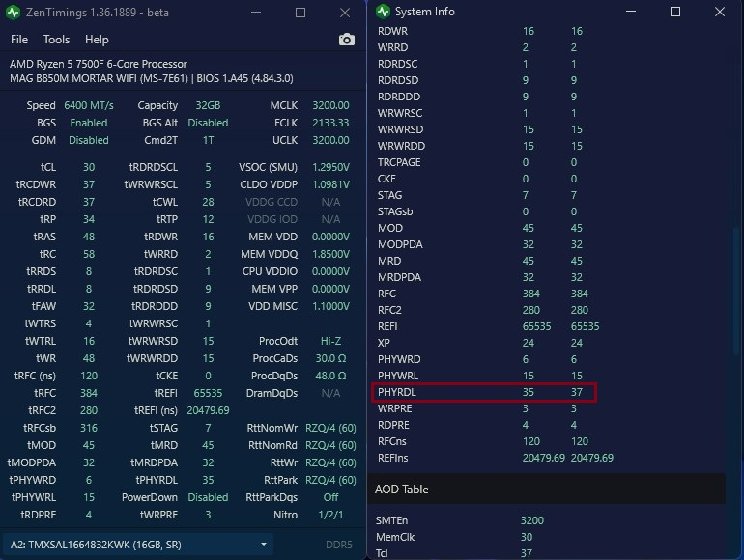Select the tREFI (ns) value 20479.69

coord(208,410)
